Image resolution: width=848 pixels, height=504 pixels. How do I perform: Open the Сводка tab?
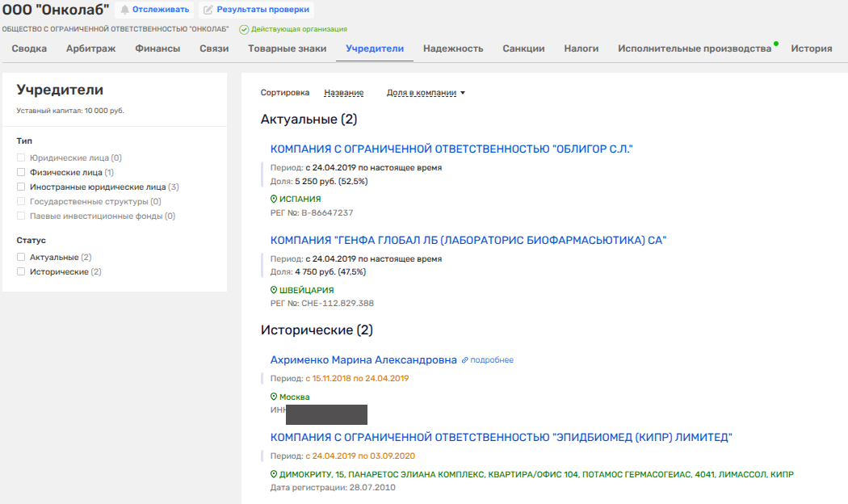click(x=29, y=48)
